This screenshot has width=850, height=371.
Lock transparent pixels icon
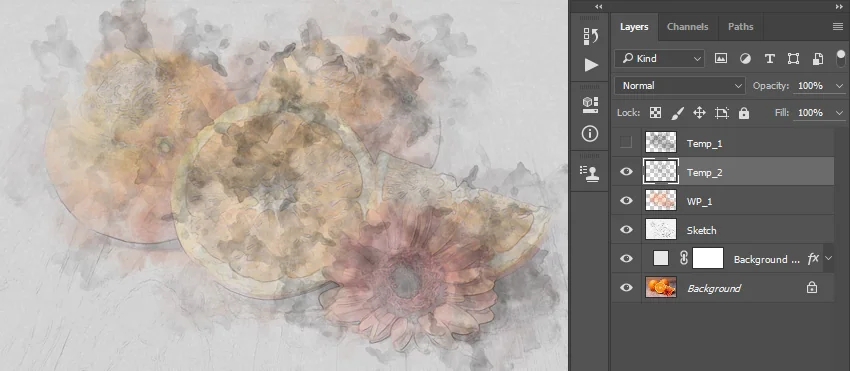click(655, 113)
